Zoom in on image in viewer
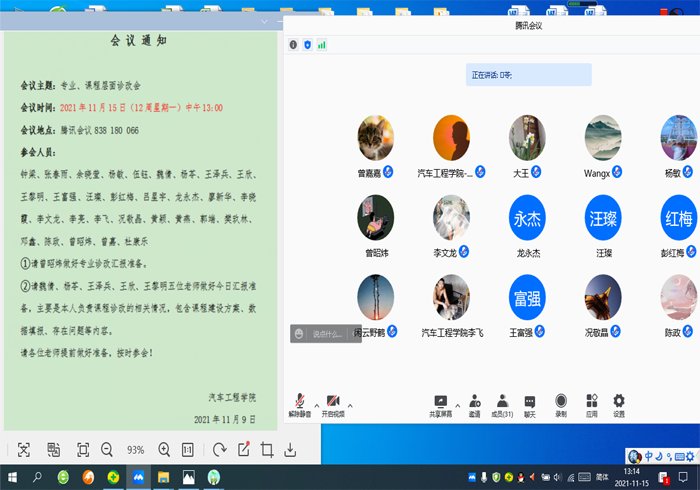The image size is (700, 490). pos(164,449)
